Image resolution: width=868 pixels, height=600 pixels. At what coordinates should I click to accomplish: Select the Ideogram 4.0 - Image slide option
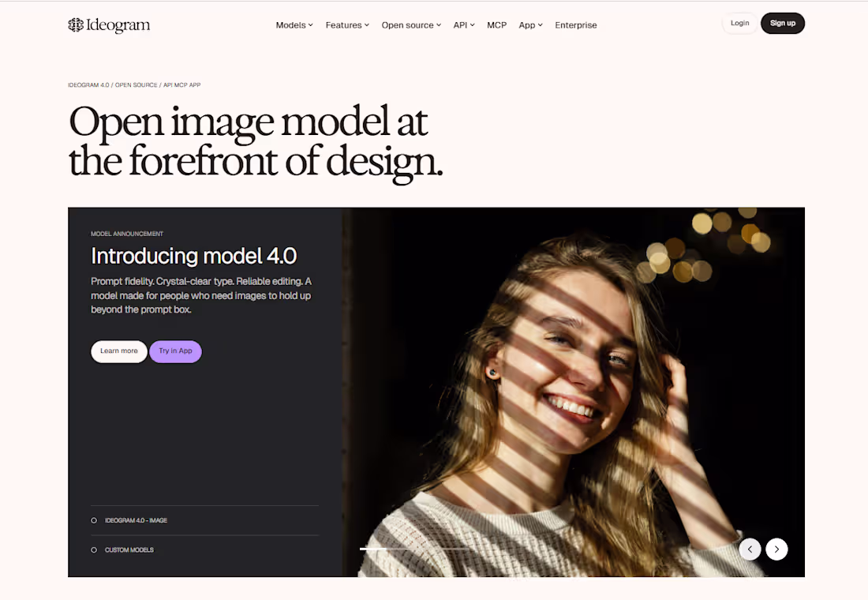(204, 520)
